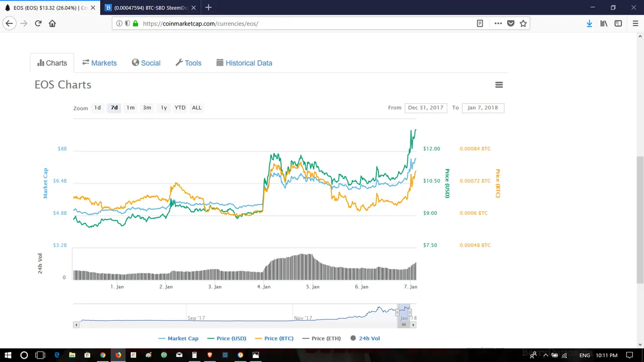Click the green secure connection padlock
The image size is (644, 362).
[135, 23]
